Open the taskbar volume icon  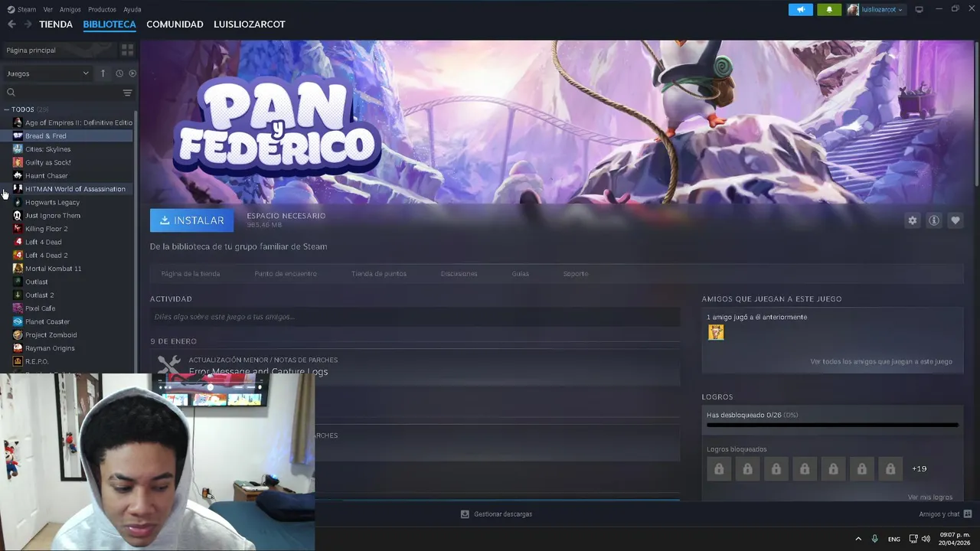coord(926,539)
